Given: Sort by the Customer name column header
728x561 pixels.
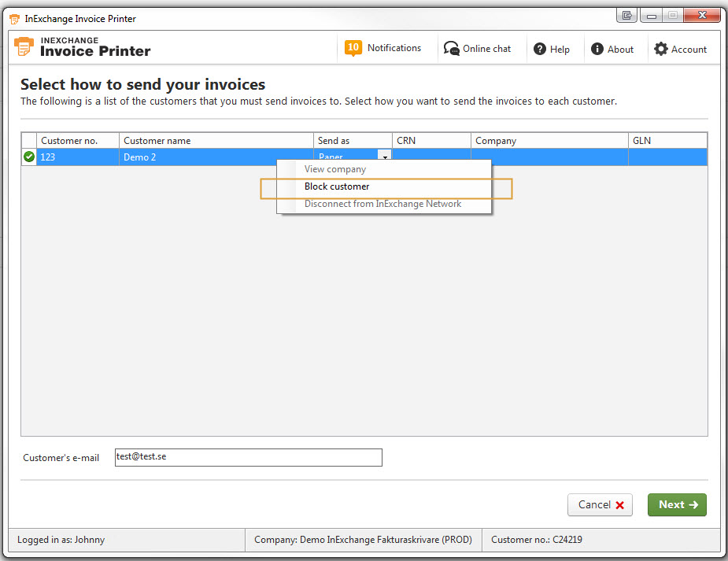Looking at the screenshot, I should [216, 141].
